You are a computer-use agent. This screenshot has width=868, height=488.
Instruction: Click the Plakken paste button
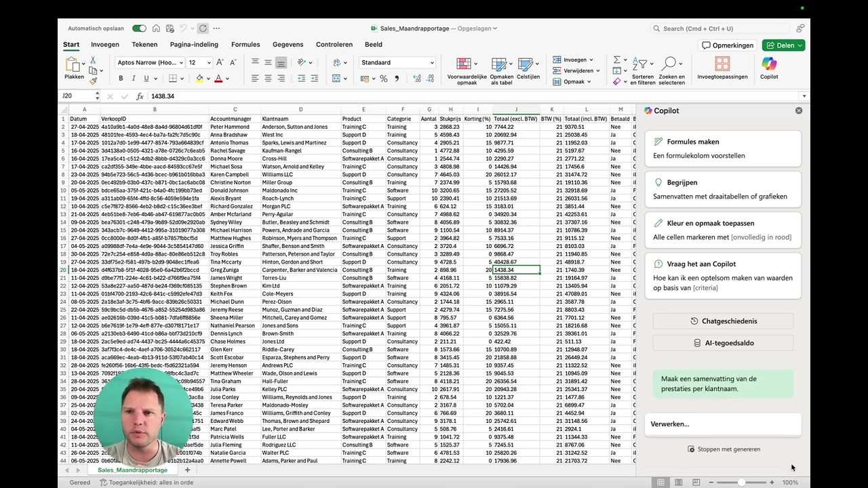pyautogui.click(x=74, y=69)
